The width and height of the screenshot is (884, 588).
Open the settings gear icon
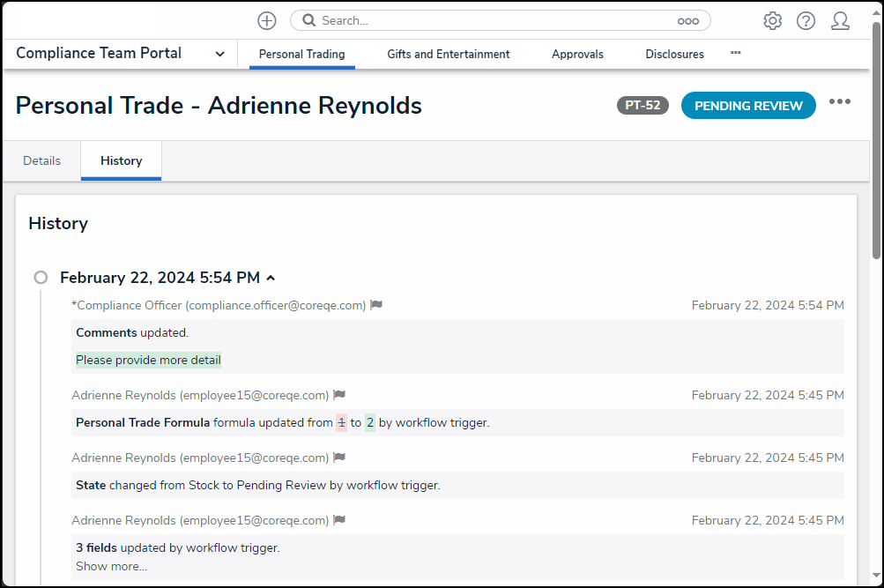tap(772, 21)
